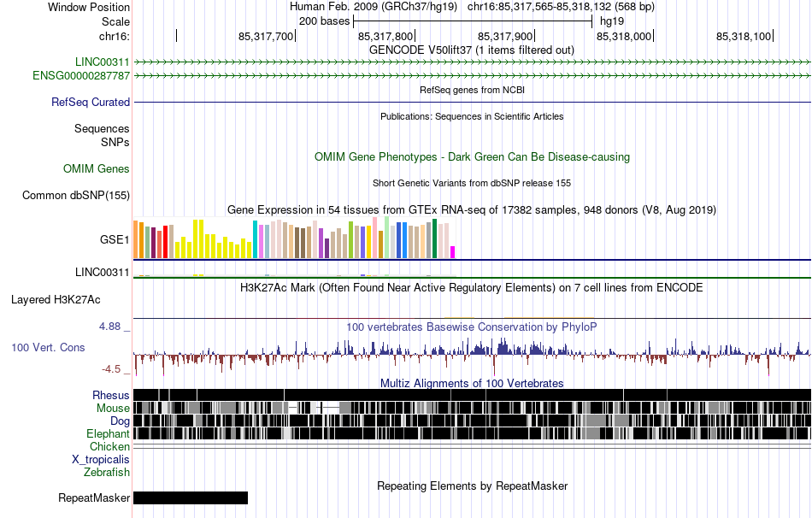Click the Dog alignment row label

(x=120, y=421)
